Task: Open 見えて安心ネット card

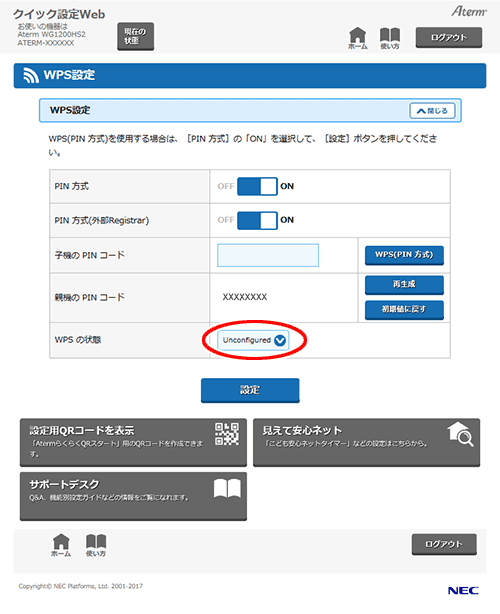Action: tap(366, 442)
